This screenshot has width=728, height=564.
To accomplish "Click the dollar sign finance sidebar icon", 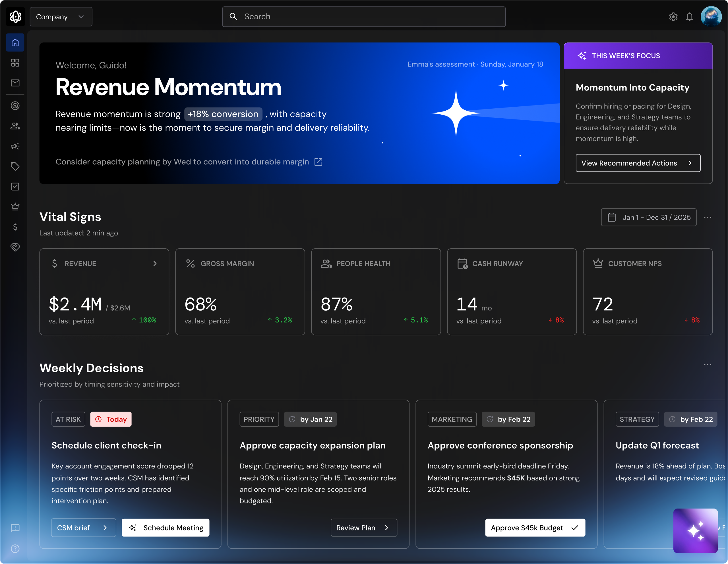I will point(15,227).
